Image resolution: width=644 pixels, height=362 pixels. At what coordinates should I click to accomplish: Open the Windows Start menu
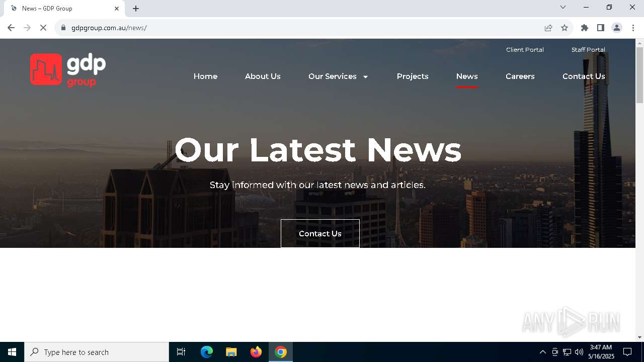(12, 352)
